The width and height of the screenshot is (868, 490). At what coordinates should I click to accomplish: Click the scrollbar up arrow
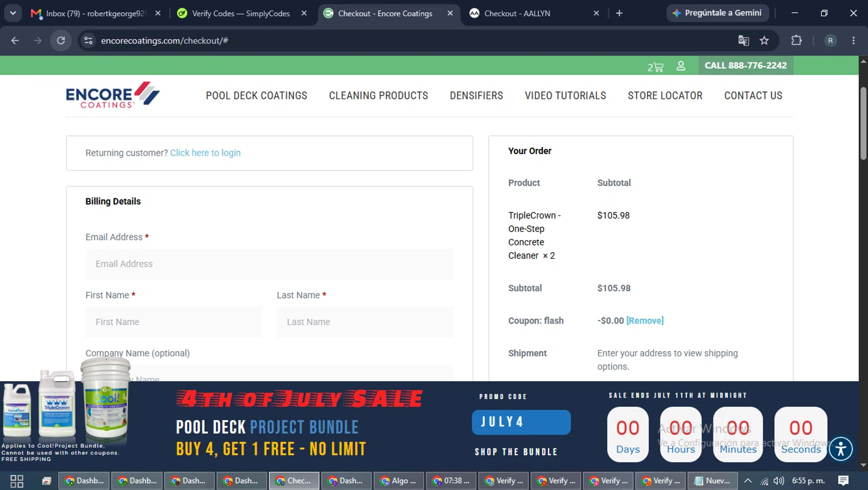863,60
